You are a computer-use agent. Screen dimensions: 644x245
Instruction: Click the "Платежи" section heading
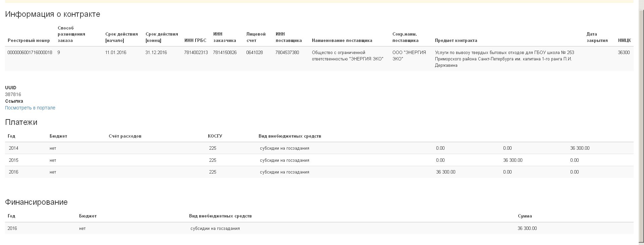point(21,122)
